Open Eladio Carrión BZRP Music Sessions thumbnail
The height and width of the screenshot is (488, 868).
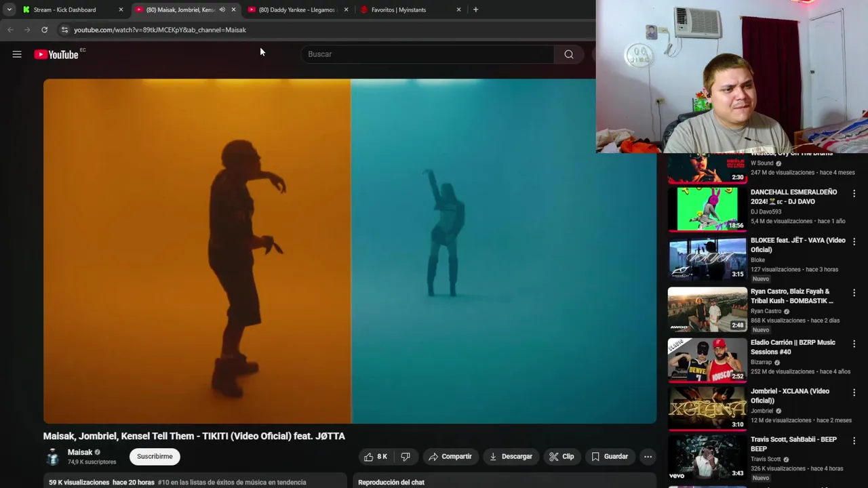[707, 360]
